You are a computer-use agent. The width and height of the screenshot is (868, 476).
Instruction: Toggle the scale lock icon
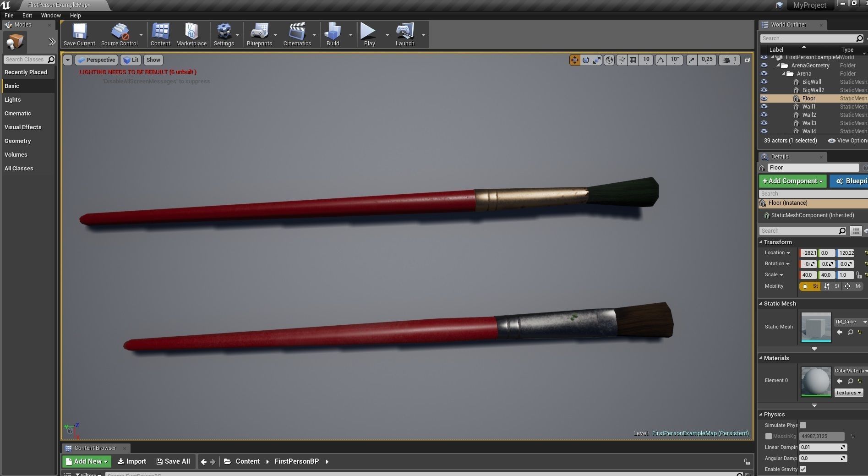coord(859,275)
